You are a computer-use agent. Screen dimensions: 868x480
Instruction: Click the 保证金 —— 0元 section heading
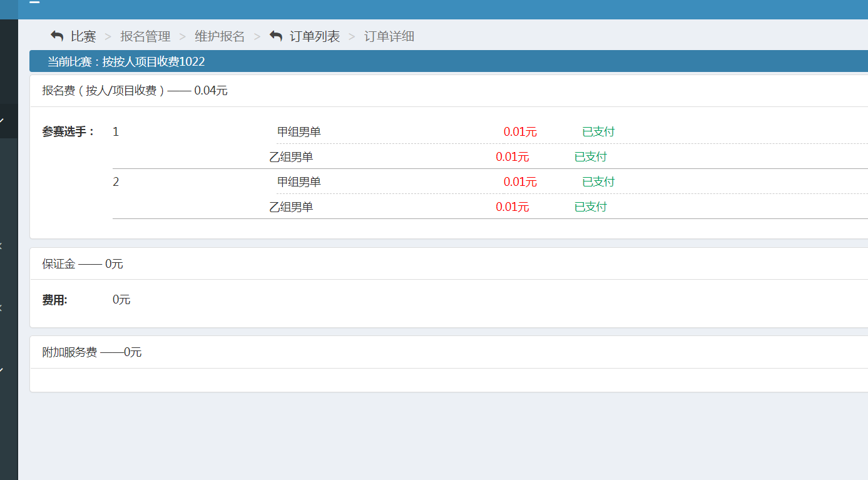click(83, 264)
